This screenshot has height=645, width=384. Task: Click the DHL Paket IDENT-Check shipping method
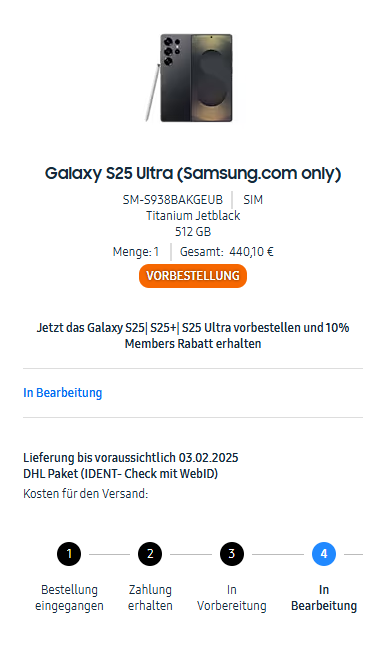(x=120, y=473)
